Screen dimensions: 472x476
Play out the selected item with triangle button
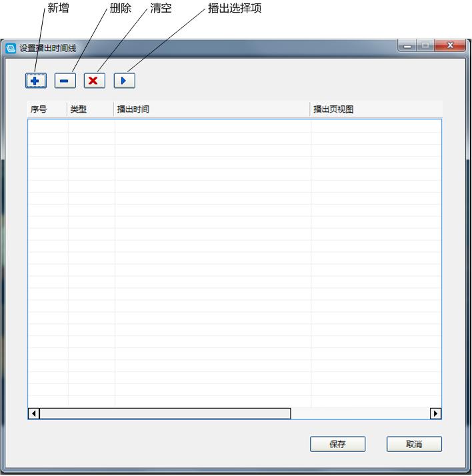coord(124,81)
